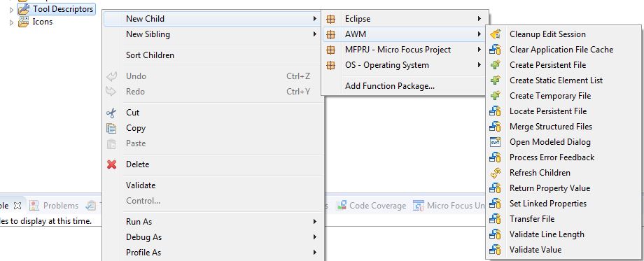Select Transfer File menu entry

pos(563,219)
